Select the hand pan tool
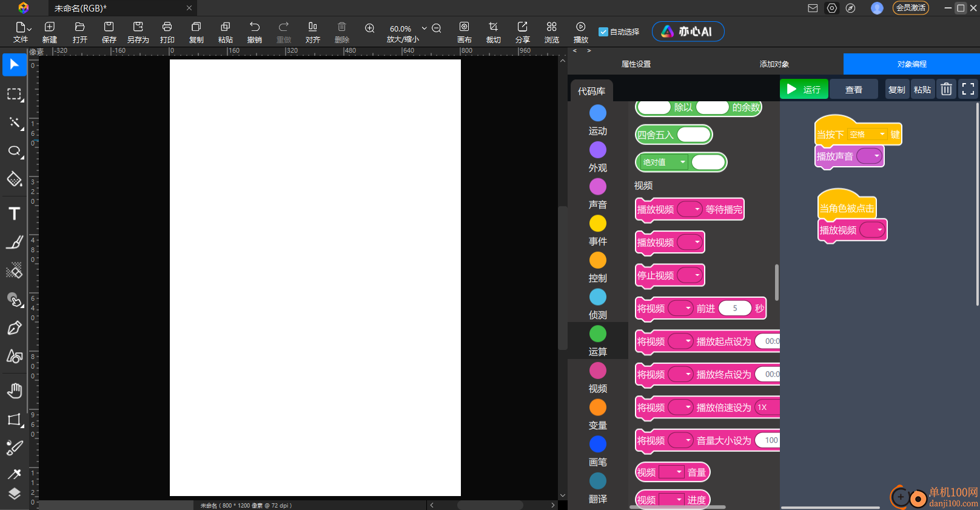This screenshot has width=980, height=510. click(15, 391)
